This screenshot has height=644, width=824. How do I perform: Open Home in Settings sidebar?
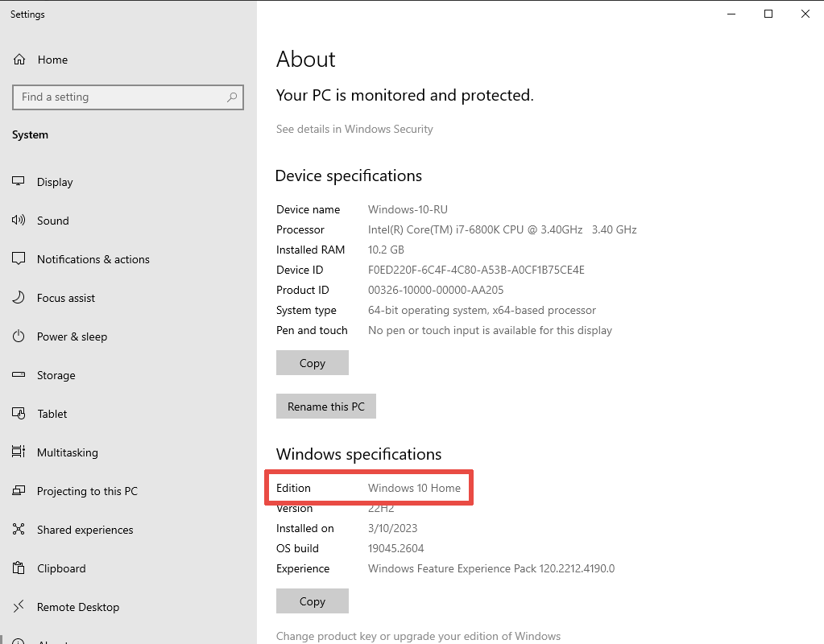[52, 60]
